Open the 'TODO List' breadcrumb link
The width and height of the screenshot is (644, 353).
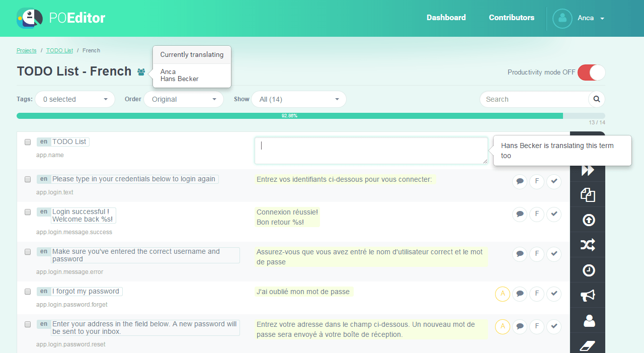point(59,50)
